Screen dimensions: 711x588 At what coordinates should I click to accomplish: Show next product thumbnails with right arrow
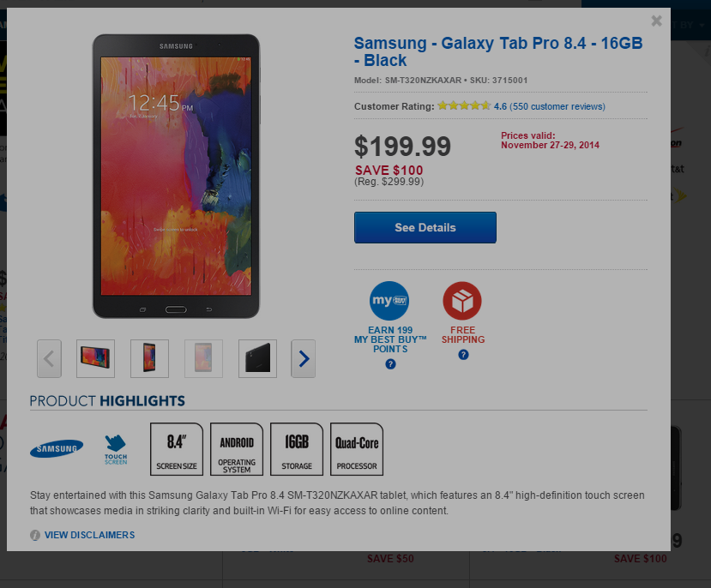coord(304,358)
